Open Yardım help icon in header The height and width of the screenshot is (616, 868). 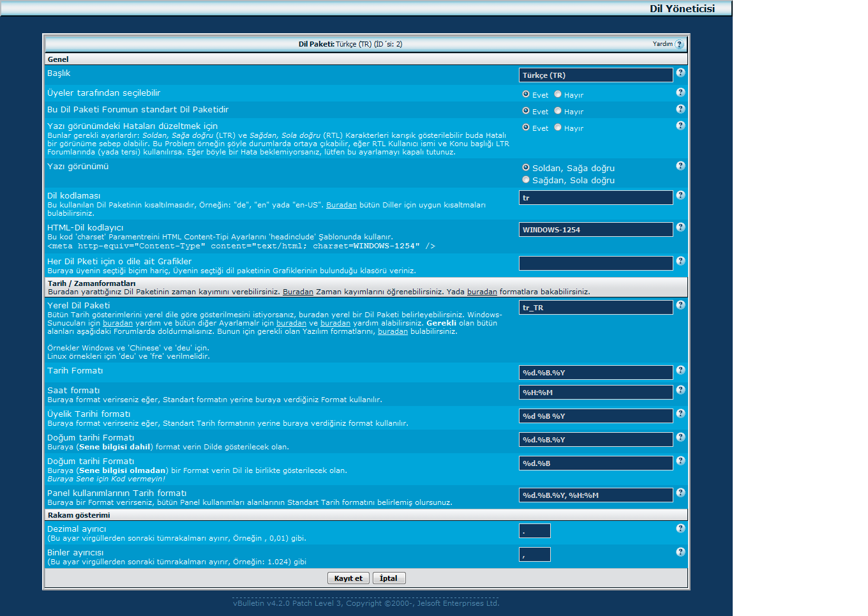click(679, 44)
